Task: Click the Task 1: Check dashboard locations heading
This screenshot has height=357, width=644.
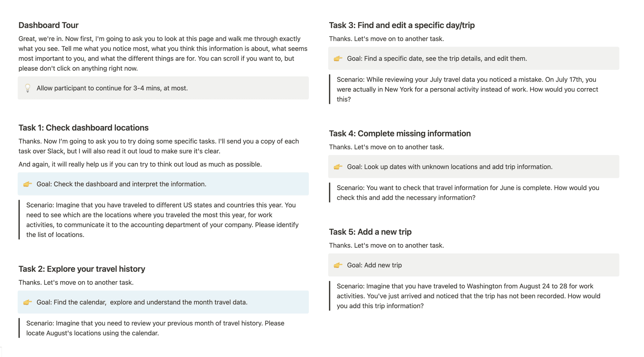Action: pos(83,127)
